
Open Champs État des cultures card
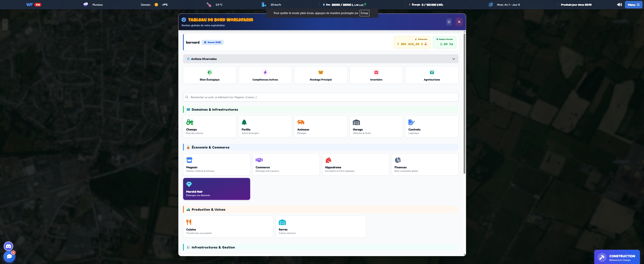209,127
